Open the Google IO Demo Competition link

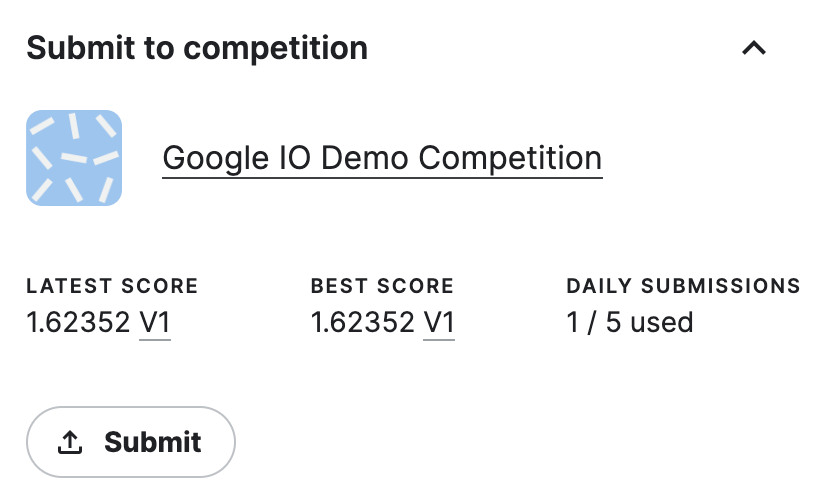point(382,158)
